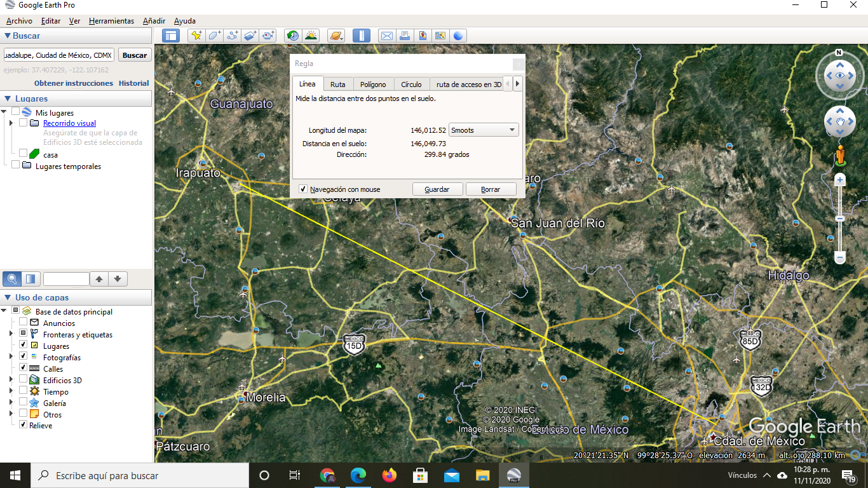Expand the Fronteras y etiquetas tree node
Viewport: 868px width, 488px height.
(11, 334)
